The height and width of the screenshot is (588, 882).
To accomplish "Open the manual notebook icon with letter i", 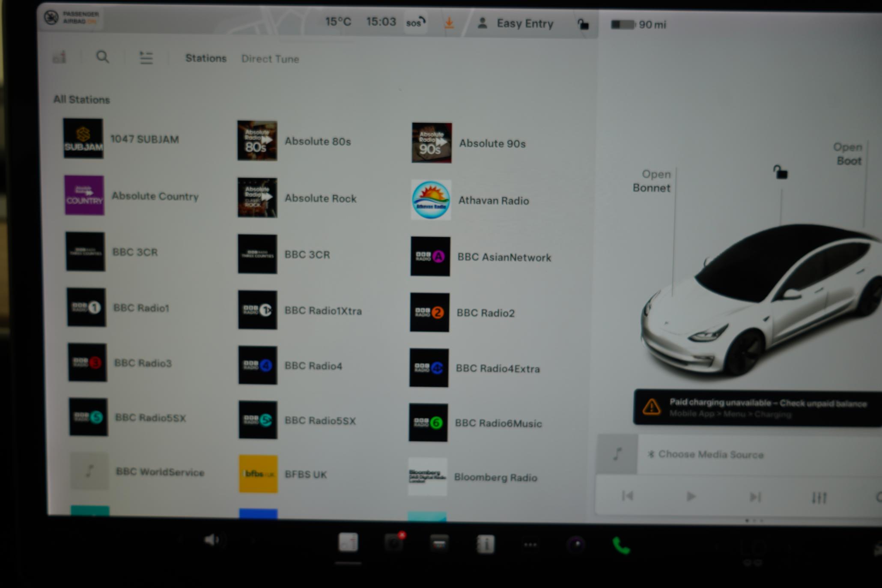I will (486, 544).
